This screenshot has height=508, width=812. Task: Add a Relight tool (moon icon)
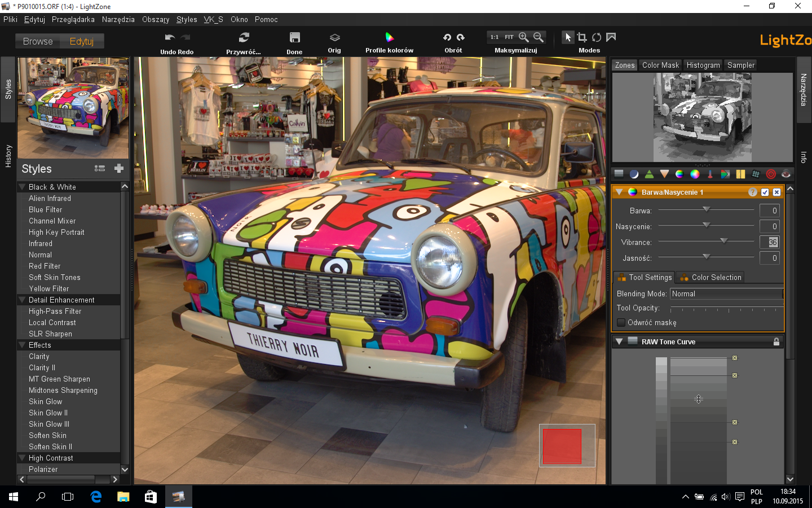point(634,174)
